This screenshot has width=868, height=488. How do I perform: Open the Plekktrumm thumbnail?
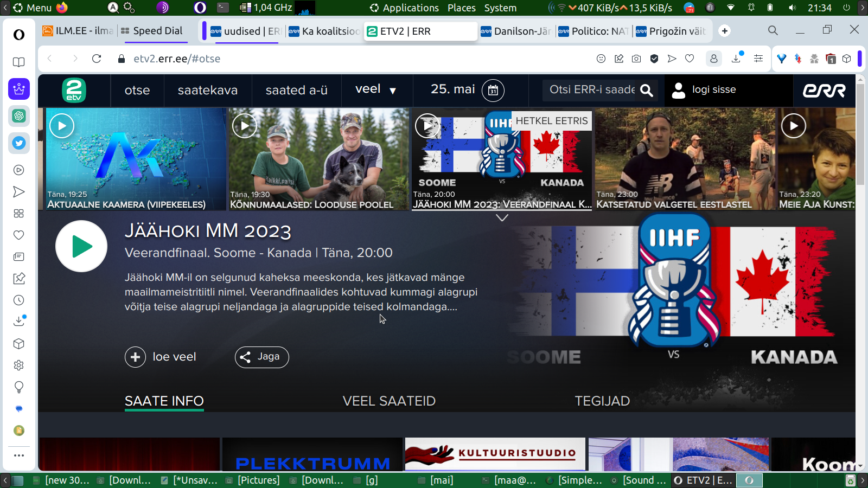tap(312, 454)
